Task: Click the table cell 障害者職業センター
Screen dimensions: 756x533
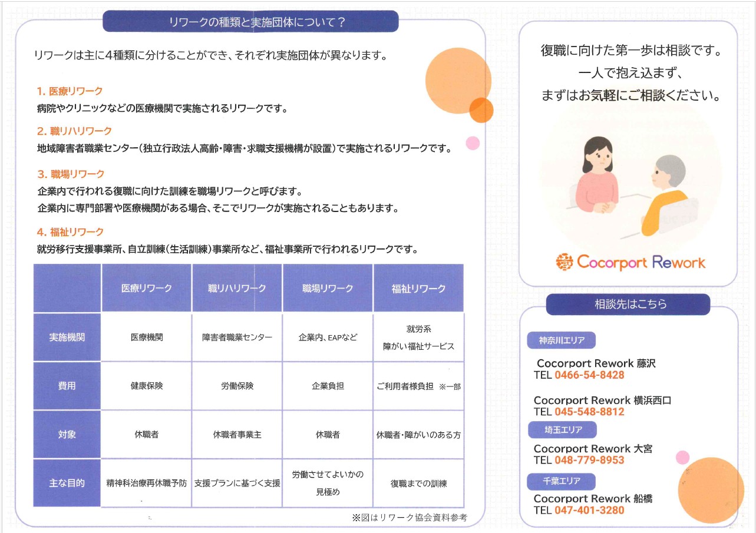Action: point(237,337)
